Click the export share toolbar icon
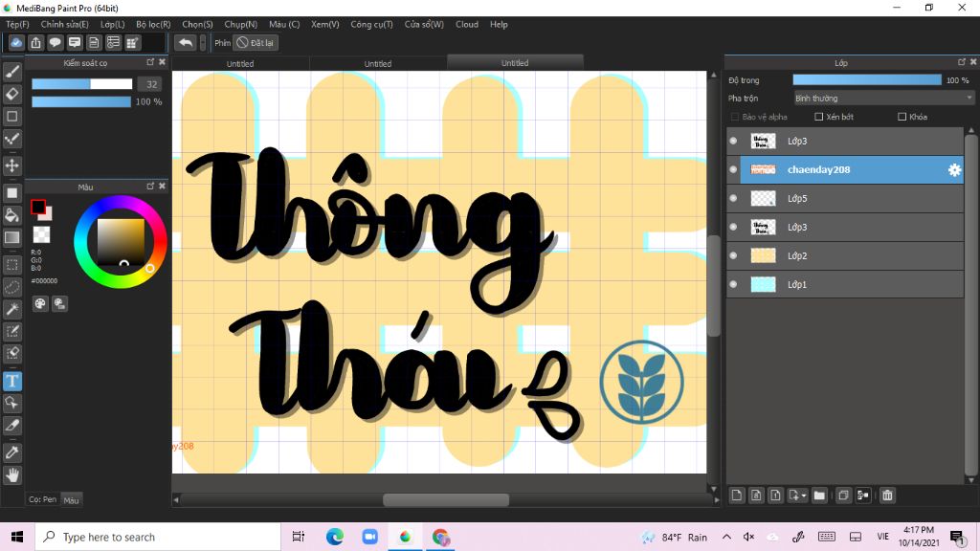This screenshot has width=980, height=551. (x=35, y=42)
